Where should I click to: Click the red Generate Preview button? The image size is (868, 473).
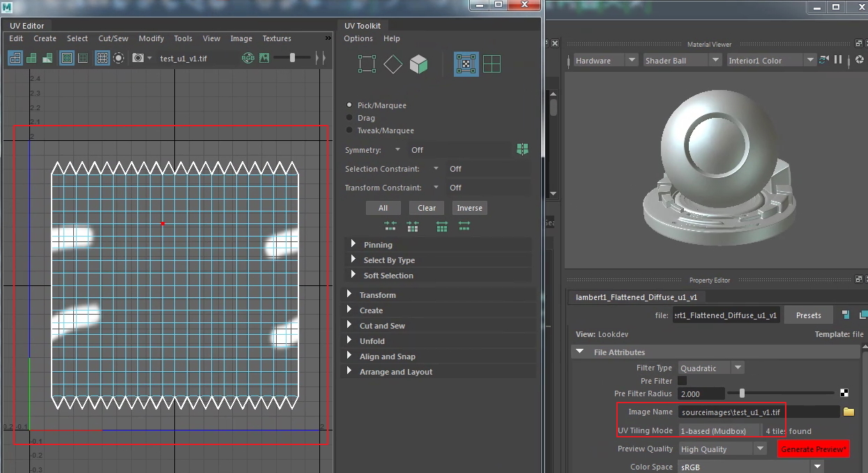click(814, 449)
